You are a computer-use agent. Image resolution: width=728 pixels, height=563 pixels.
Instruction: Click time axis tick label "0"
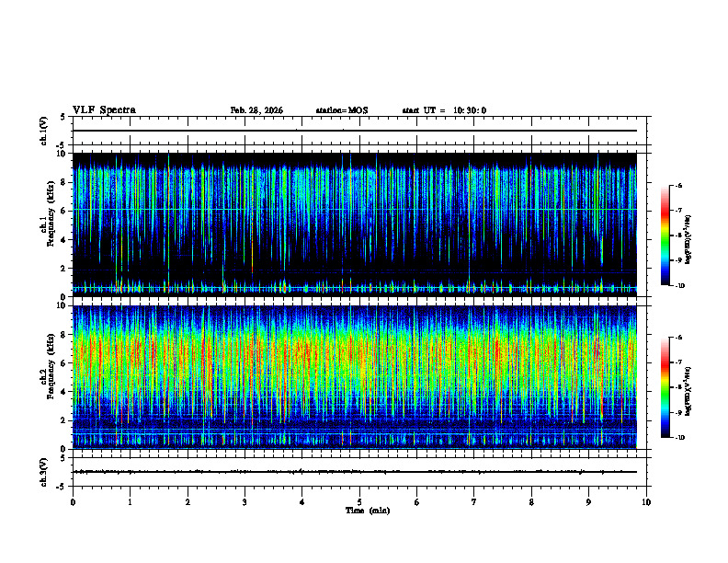[x=73, y=502]
